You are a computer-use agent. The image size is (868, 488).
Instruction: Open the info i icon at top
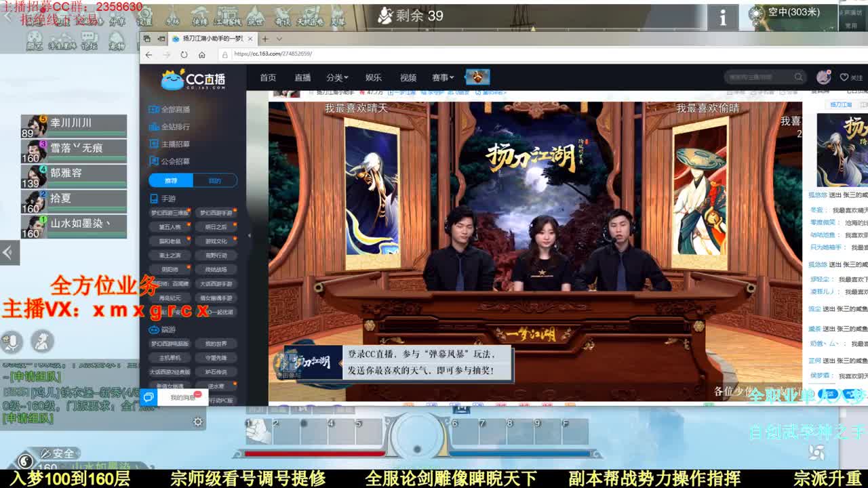(723, 18)
